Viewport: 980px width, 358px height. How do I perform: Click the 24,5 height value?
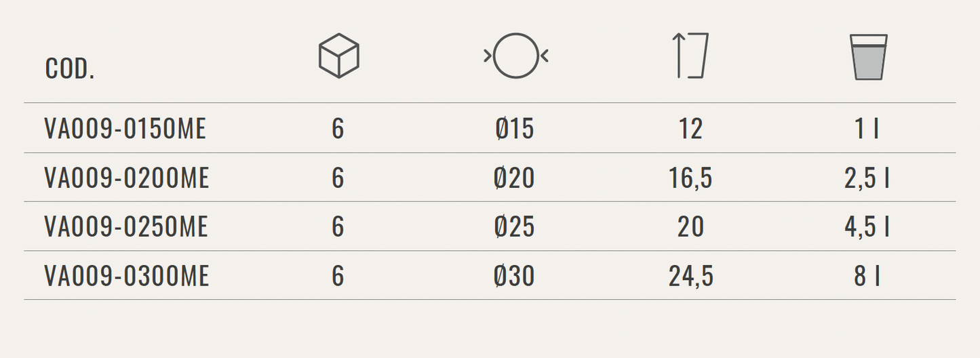690,276
